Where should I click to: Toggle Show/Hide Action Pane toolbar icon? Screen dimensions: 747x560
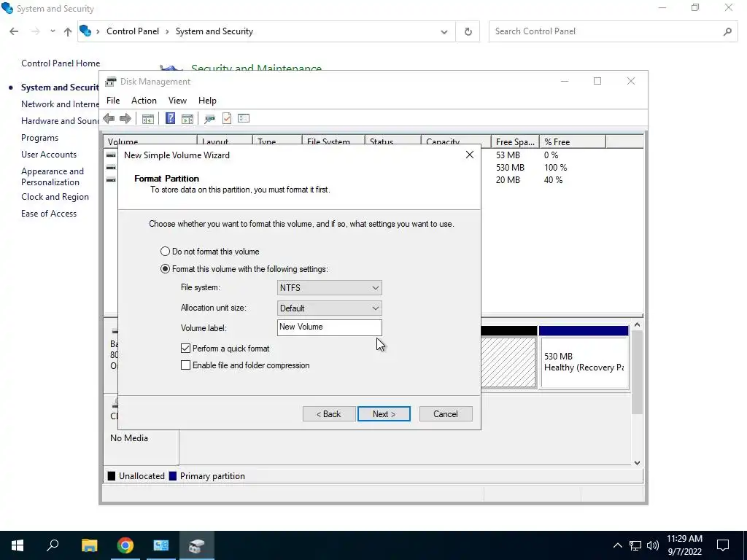187,119
